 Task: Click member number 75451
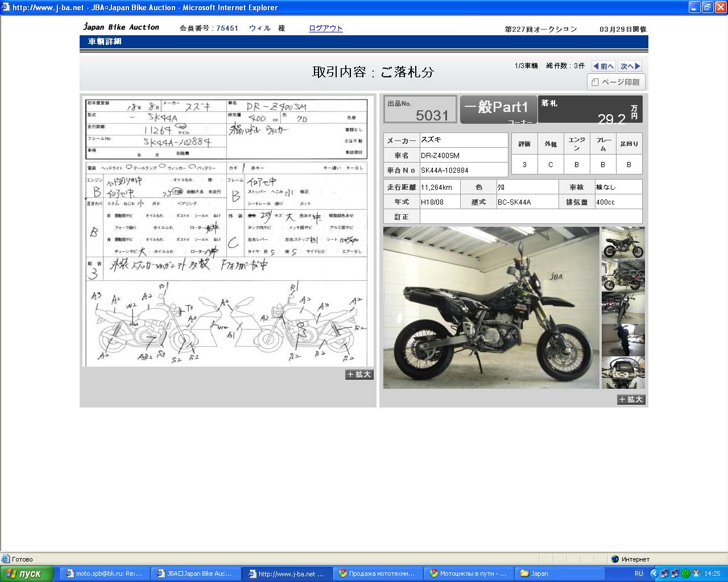[227, 28]
